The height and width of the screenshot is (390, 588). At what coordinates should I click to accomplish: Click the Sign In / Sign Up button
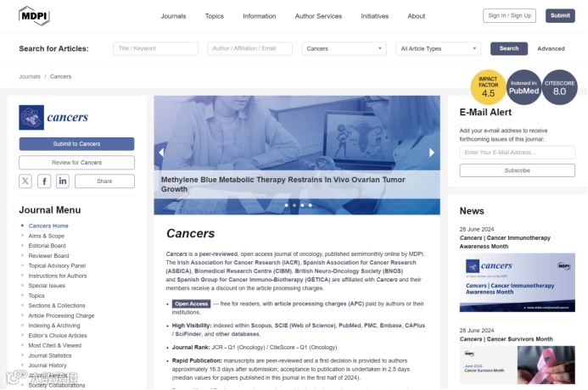point(509,16)
